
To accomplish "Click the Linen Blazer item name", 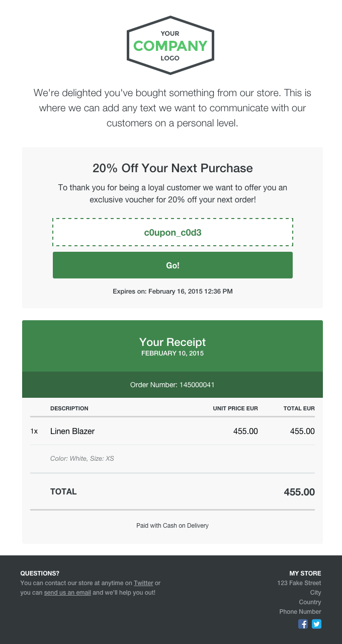I will [72, 431].
